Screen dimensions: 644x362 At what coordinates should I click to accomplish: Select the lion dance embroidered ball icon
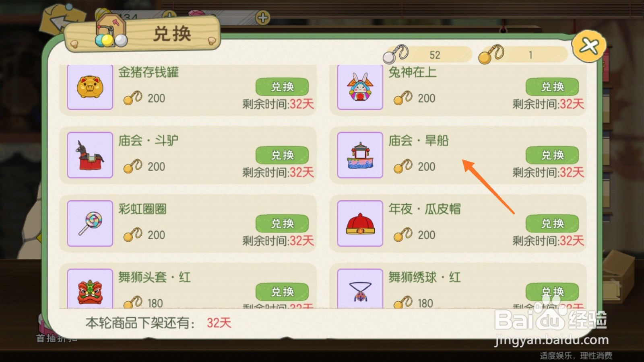[360, 289]
